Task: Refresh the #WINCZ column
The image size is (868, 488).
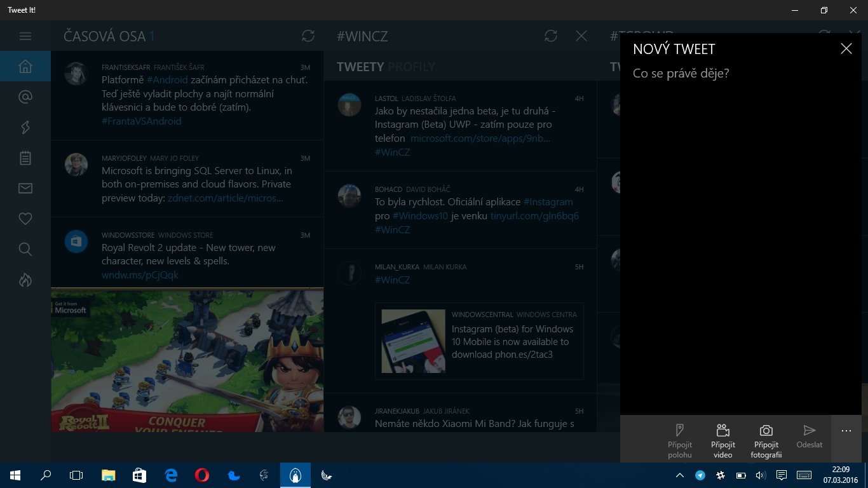Action: point(551,36)
